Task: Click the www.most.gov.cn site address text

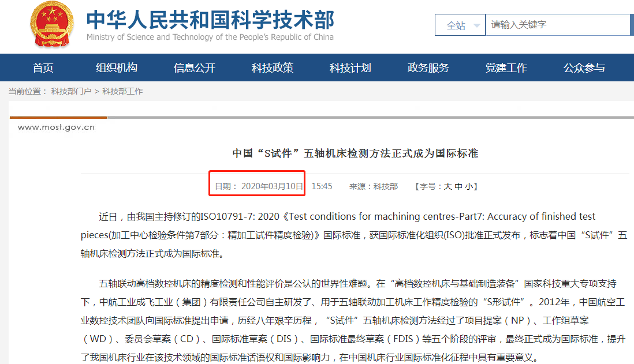Action: coord(56,127)
